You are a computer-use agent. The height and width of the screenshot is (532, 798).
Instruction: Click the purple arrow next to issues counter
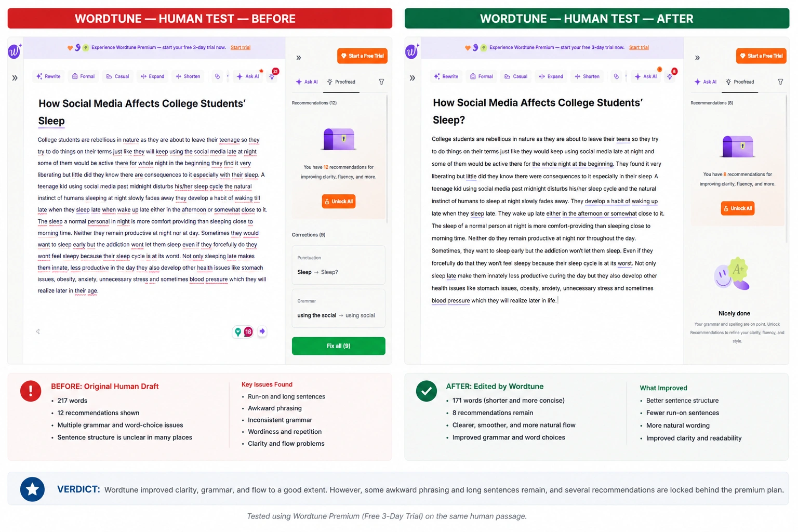(x=262, y=331)
